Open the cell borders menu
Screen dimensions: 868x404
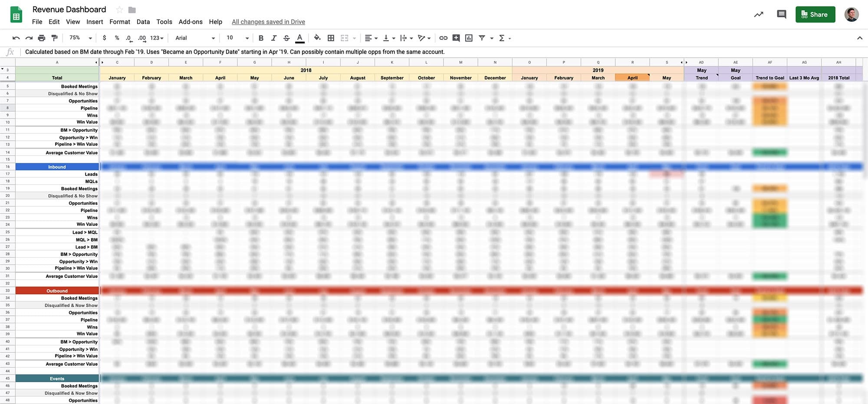click(331, 38)
